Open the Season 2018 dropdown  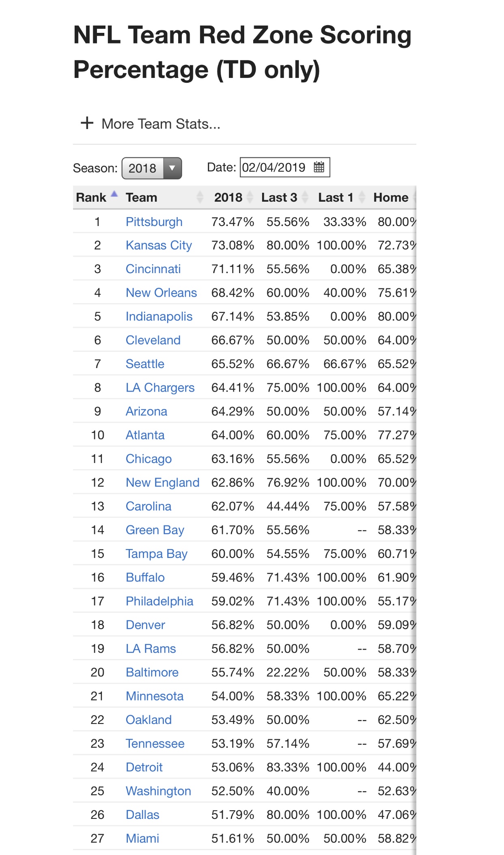click(x=152, y=168)
